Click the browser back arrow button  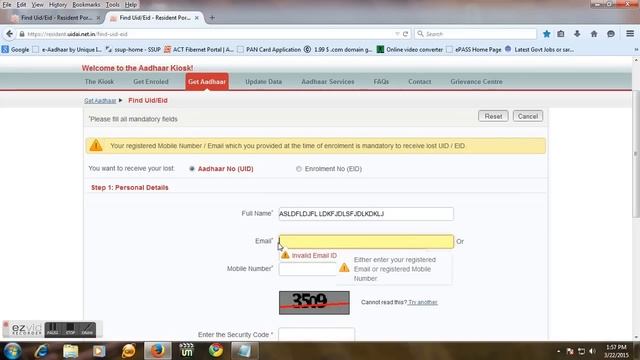tap(9, 34)
